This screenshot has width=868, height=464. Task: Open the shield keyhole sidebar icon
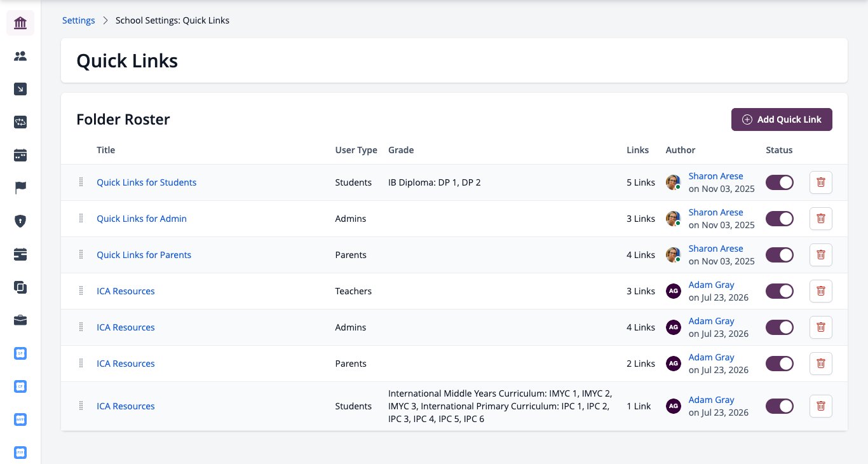pyautogui.click(x=20, y=221)
